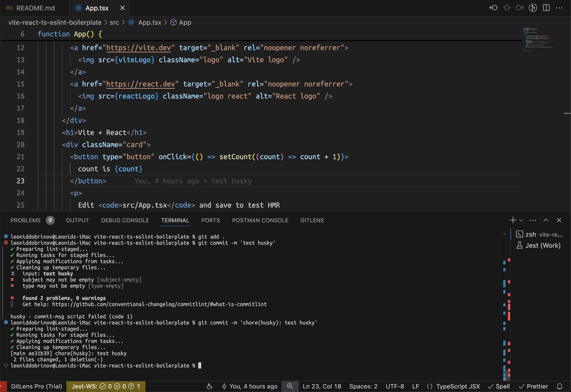This screenshot has width=571, height=392.
Task: Click the split editor right icon
Action: point(546,8)
